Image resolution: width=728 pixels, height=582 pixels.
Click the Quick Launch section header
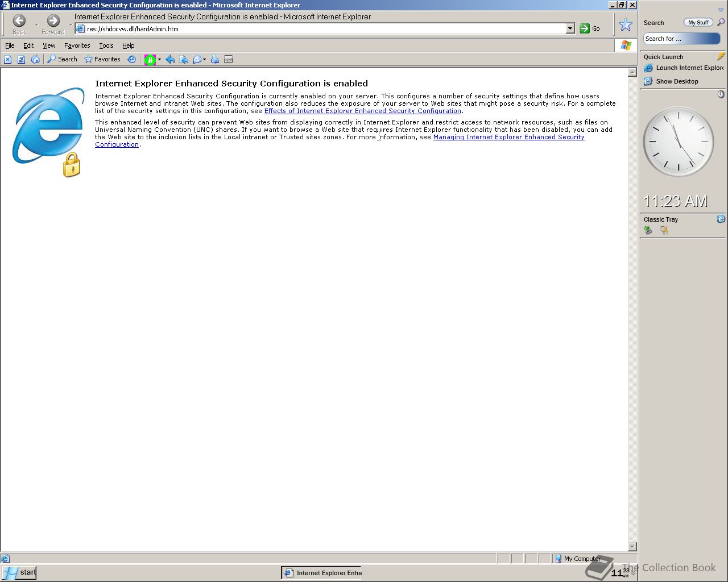click(663, 57)
